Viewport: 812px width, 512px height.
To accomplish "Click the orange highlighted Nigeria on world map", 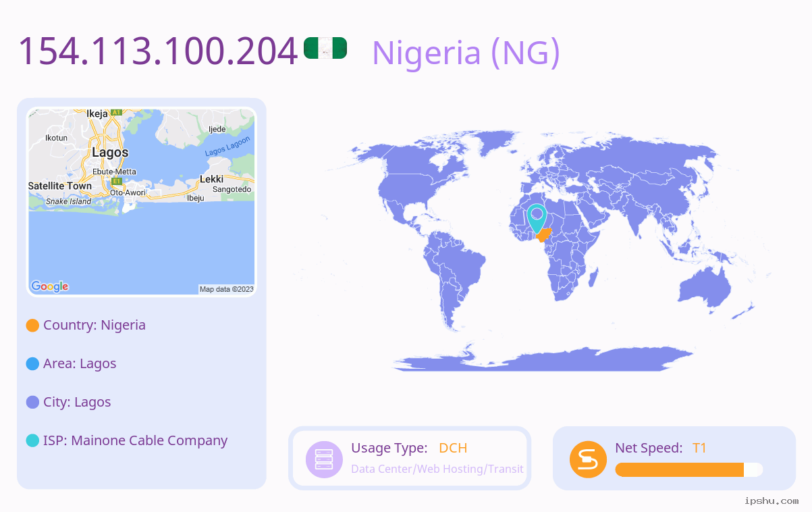I will click(543, 235).
